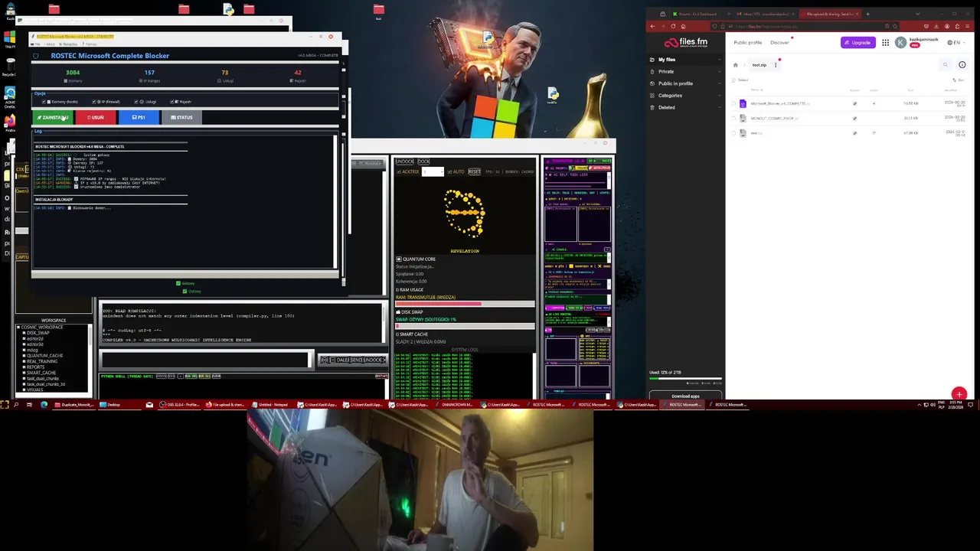
Task: Click the shield icon beside ROSTEC title
Action: pos(36,56)
